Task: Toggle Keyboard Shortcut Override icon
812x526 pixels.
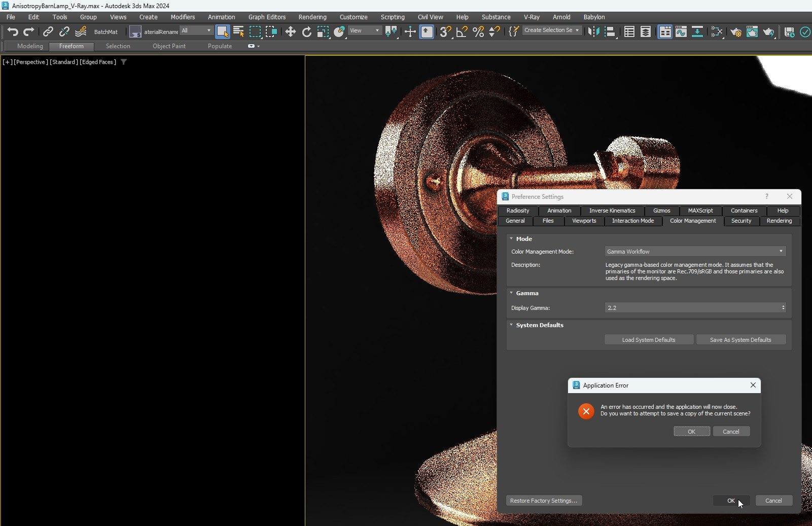Action: point(427,31)
